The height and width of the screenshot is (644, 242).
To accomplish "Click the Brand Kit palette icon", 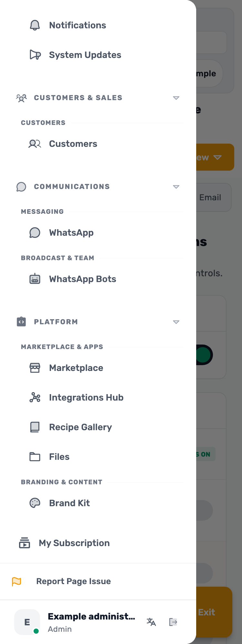I will (35, 503).
